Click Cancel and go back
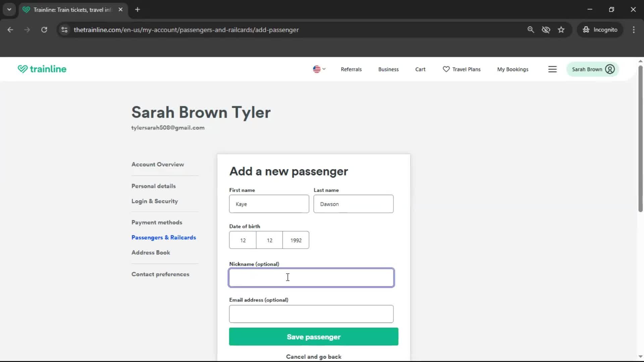Screen dimensions: 644x362 click(x=313, y=356)
